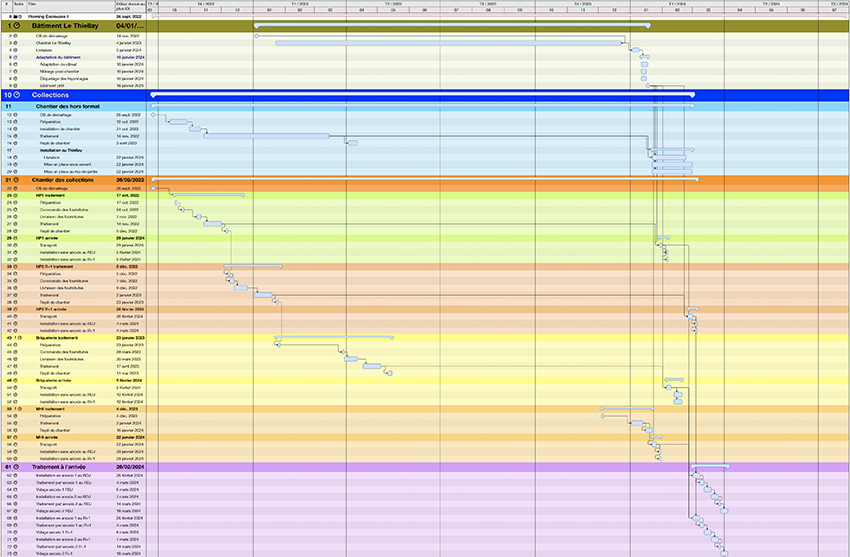The width and height of the screenshot is (850, 557).
Task: Click the status icon in the Briqueterie traitement row
Action: 20,338
